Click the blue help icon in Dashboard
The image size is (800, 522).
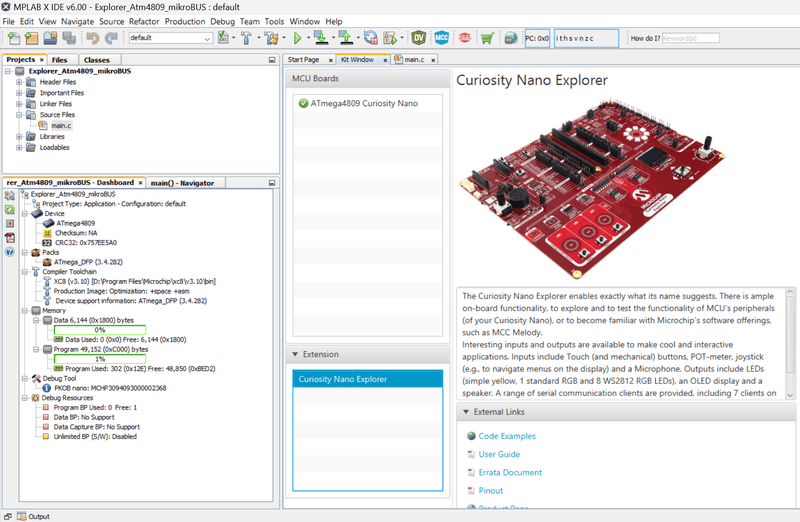click(x=10, y=252)
